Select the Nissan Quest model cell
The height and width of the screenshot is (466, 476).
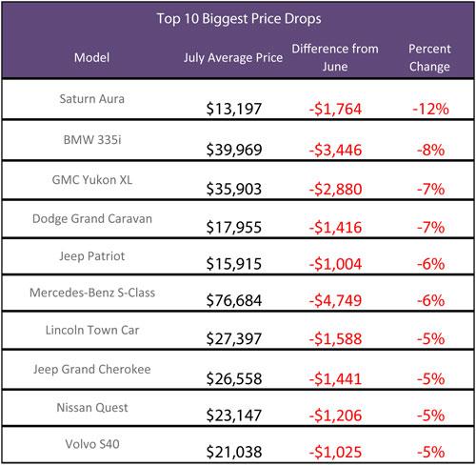92,408
